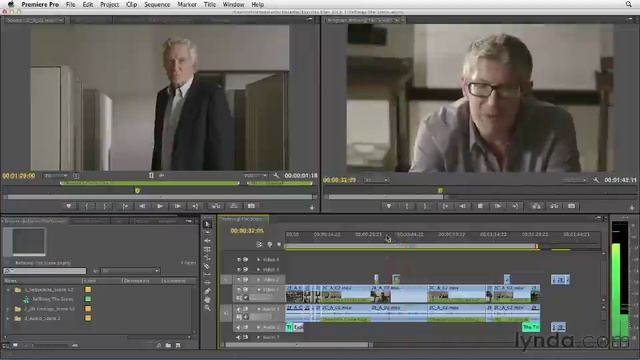
Task: Add marker in Source monitor
Action: pos(69,206)
